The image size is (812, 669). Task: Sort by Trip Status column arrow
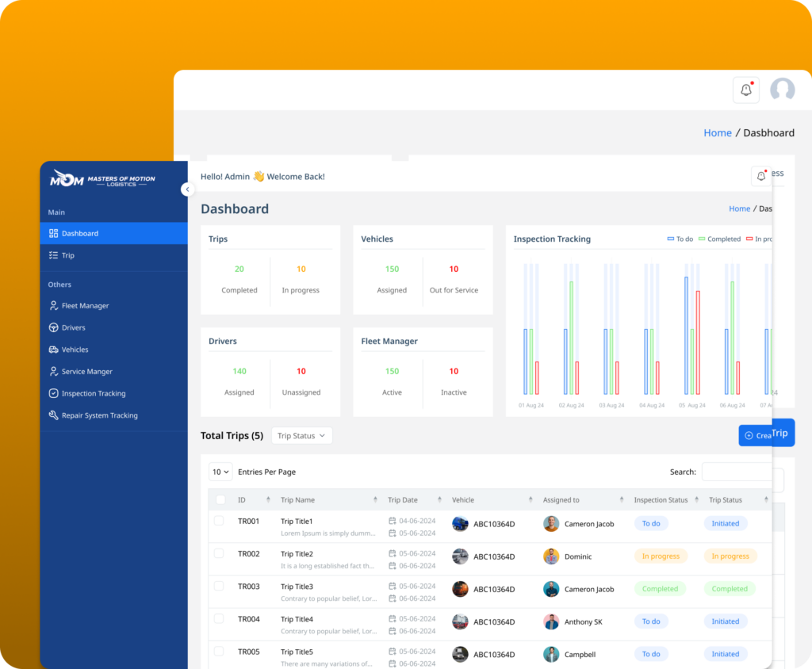coord(767,499)
